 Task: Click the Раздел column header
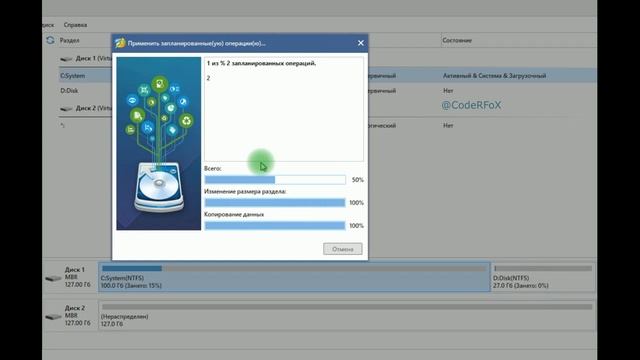coord(69,40)
